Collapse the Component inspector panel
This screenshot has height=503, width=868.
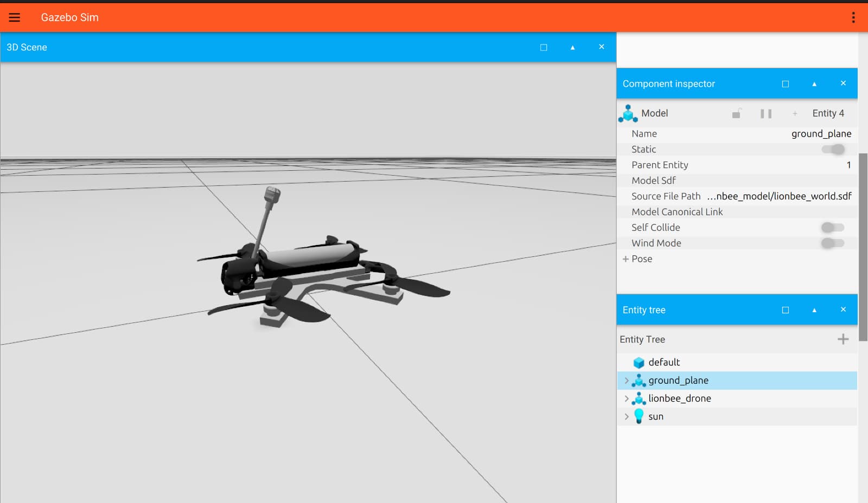tap(814, 84)
